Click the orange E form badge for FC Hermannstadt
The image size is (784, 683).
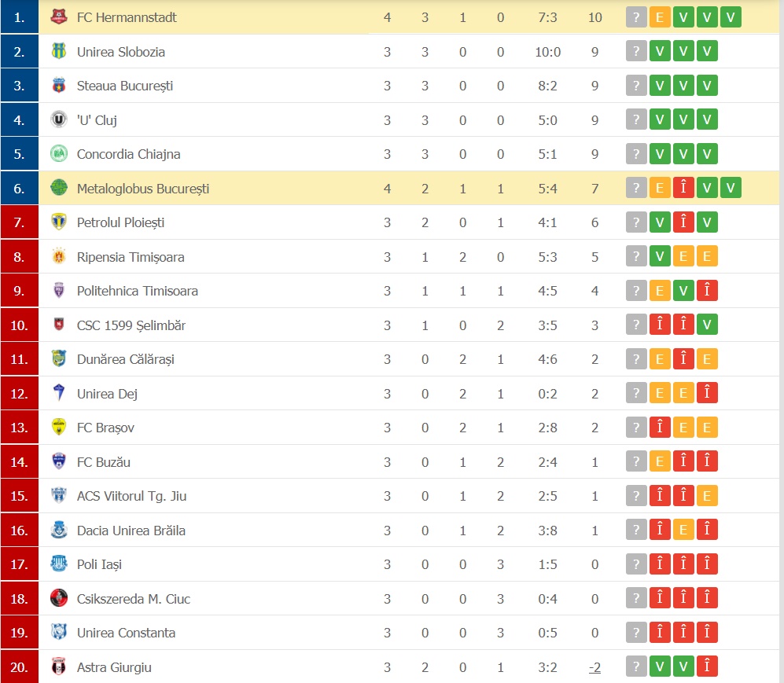click(x=660, y=17)
